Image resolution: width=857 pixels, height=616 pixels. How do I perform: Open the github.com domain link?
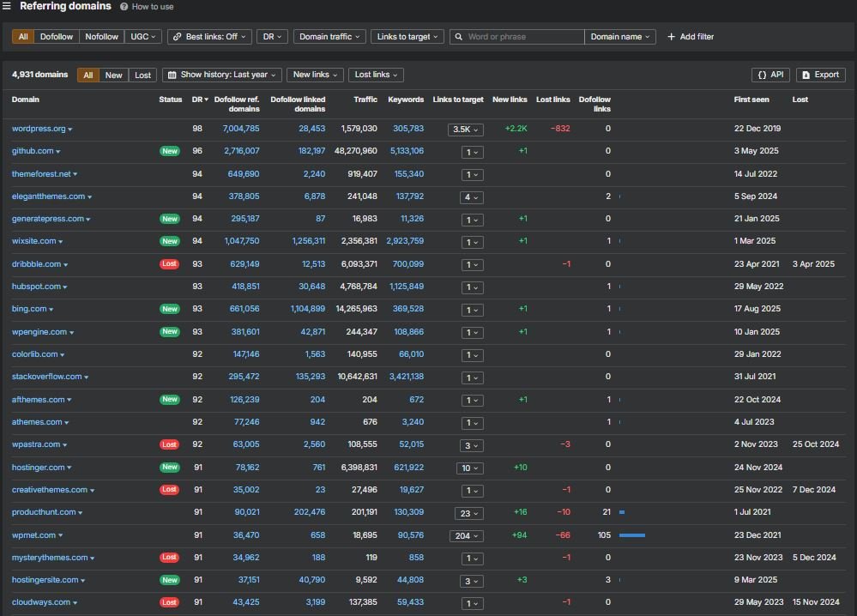[33, 151]
